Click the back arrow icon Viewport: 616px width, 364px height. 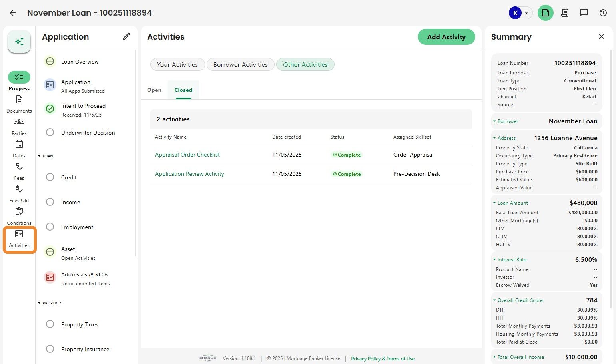pyautogui.click(x=13, y=13)
